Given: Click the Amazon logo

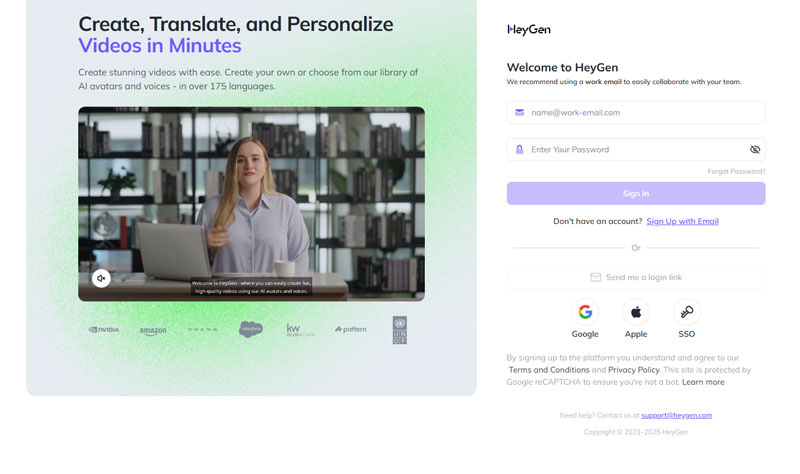Looking at the screenshot, I should click(x=153, y=331).
